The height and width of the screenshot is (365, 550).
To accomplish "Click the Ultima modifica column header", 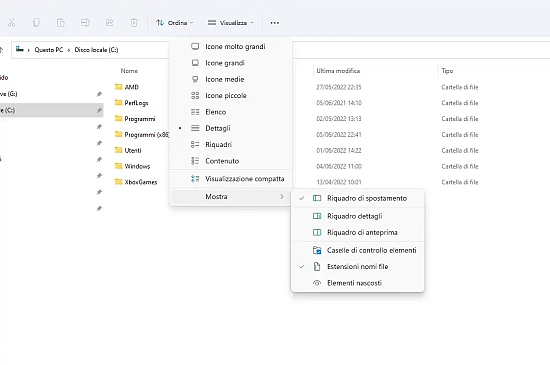I will pyautogui.click(x=338, y=71).
